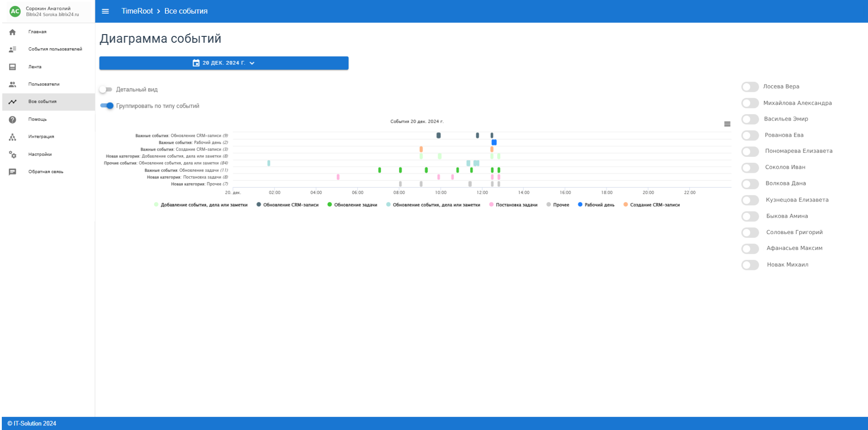Image resolution: width=868 pixels, height=430 pixels.
Task: Enable the Детальный вид toggle
Action: tap(106, 90)
